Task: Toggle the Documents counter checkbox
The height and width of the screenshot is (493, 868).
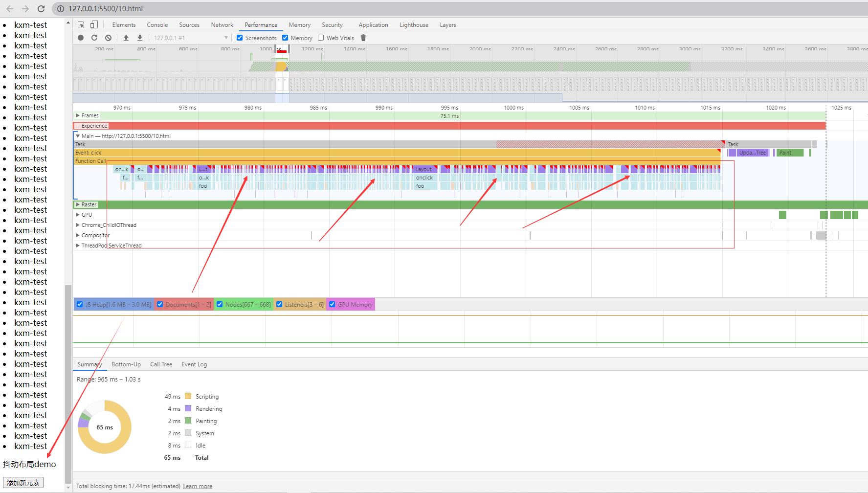Action: click(x=160, y=304)
